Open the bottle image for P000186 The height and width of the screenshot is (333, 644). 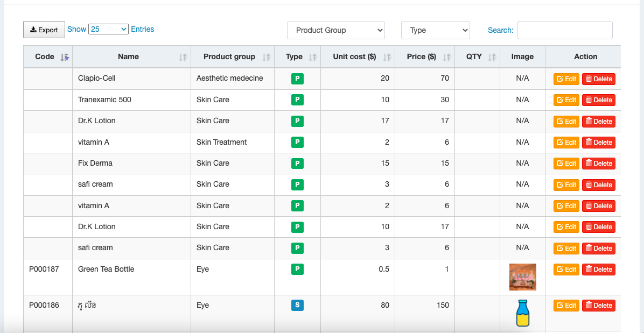pyautogui.click(x=523, y=313)
